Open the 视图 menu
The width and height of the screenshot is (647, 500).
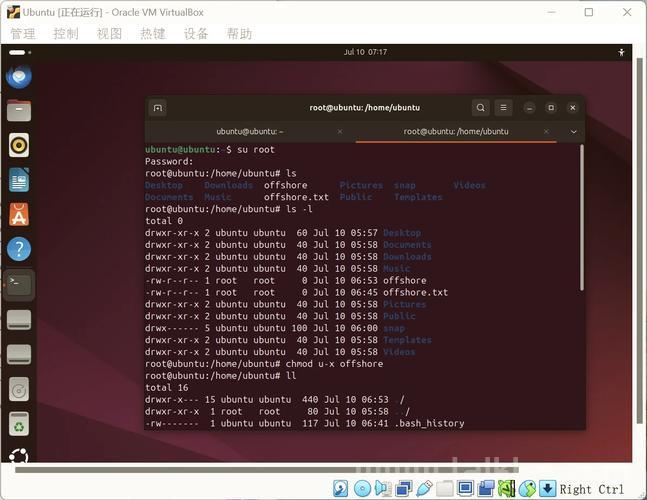point(109,34)
